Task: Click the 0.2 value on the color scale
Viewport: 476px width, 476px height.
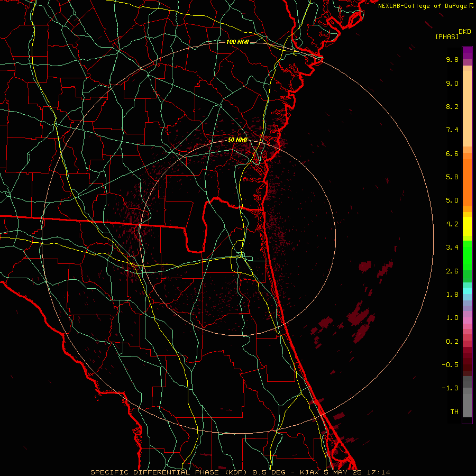Action: point(452,342)
